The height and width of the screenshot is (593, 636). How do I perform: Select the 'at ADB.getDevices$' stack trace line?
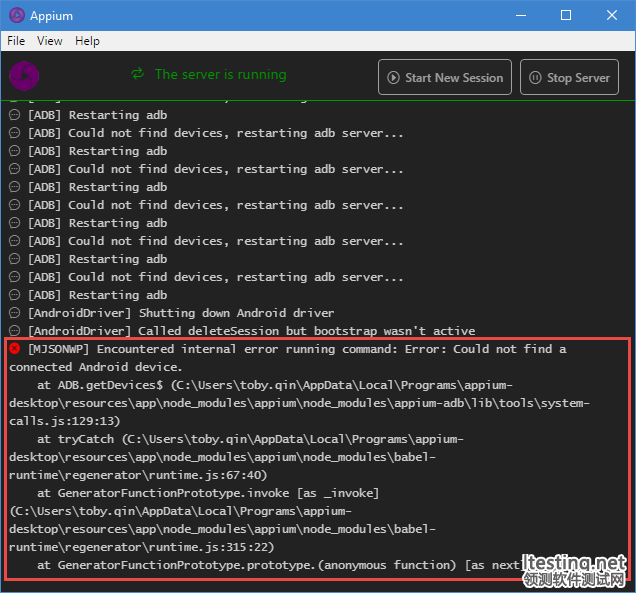(275, 385)
